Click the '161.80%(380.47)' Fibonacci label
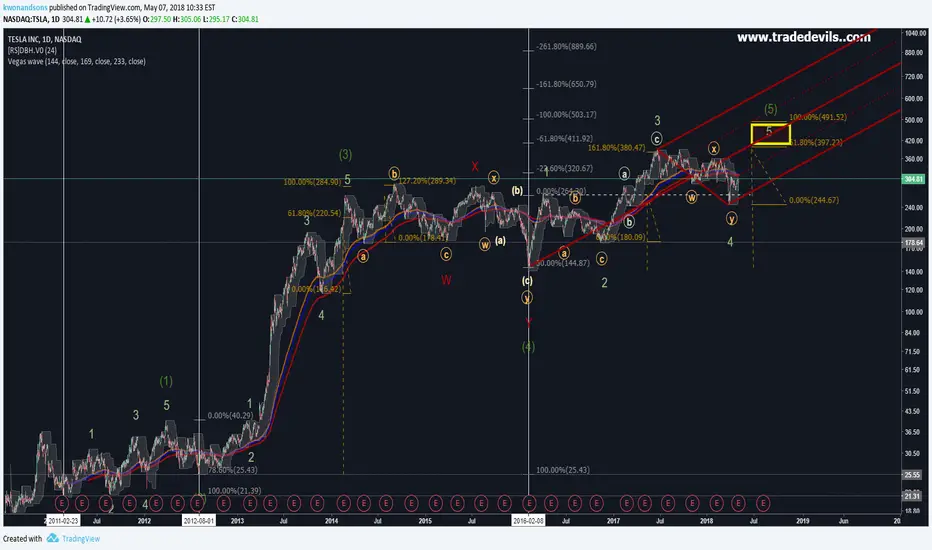932x550 pixels. coord(616,148)
